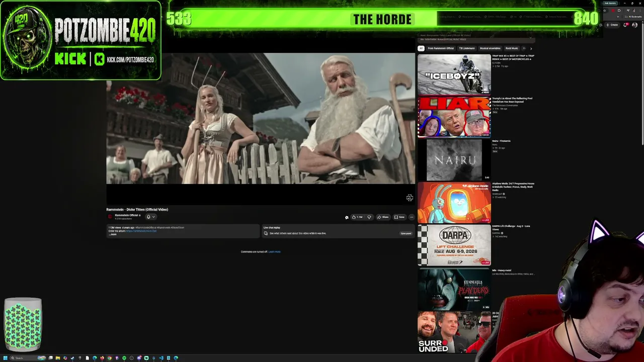644x362 pixels.
Task: Open Airplane Mode 24/7 Progressive House title
Action: pos(513,187)
